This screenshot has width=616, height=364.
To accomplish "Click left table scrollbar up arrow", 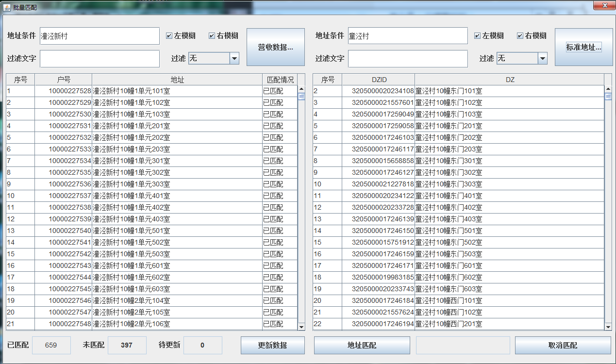I will tap(301, 89).
